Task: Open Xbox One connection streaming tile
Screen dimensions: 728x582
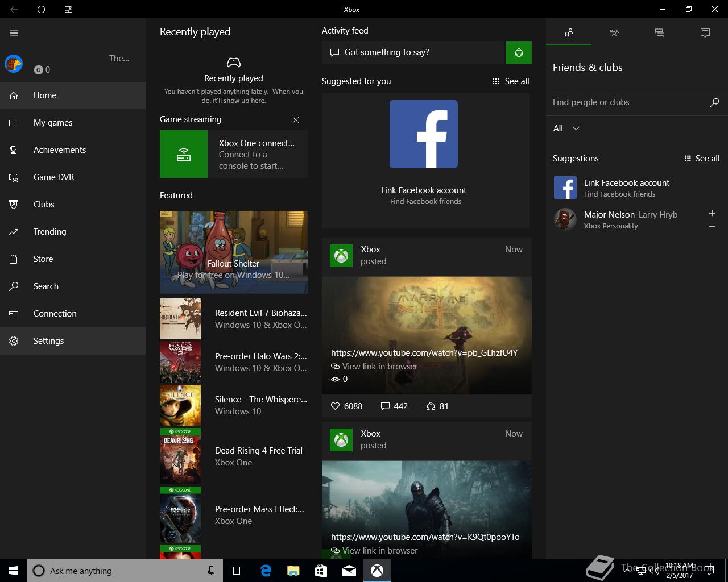Action: tap(234, 154)
